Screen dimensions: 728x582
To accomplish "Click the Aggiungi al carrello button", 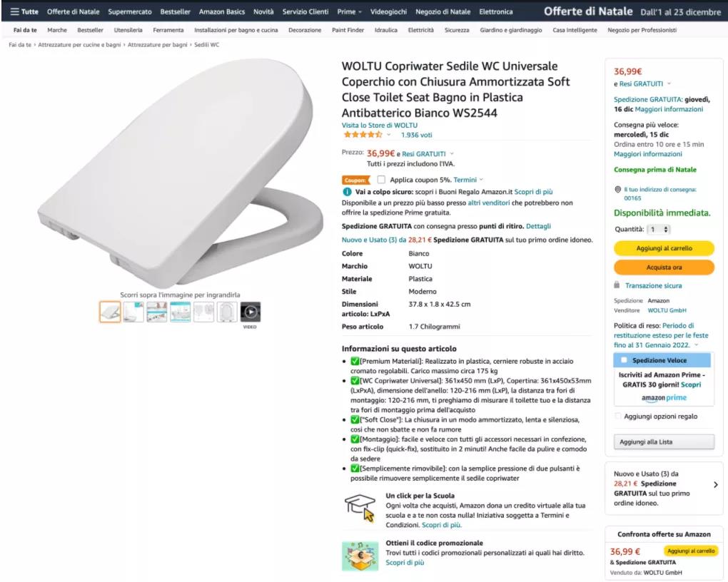I will pyautogui.click(x=664, y=248).
